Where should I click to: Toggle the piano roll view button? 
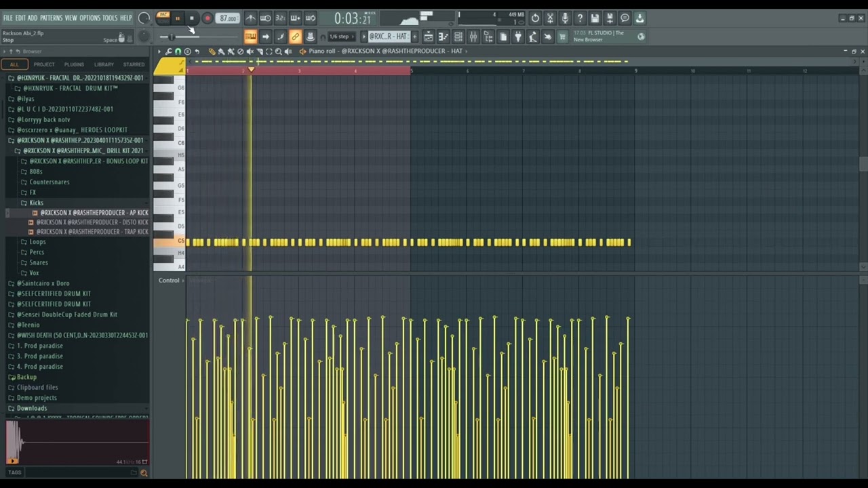click(x=443, y=37)
